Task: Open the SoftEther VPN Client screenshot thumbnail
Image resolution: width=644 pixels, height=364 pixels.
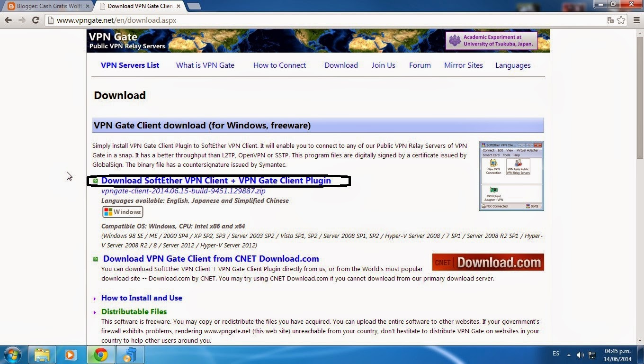Action: pyautogui.click(x=511, y=175)
